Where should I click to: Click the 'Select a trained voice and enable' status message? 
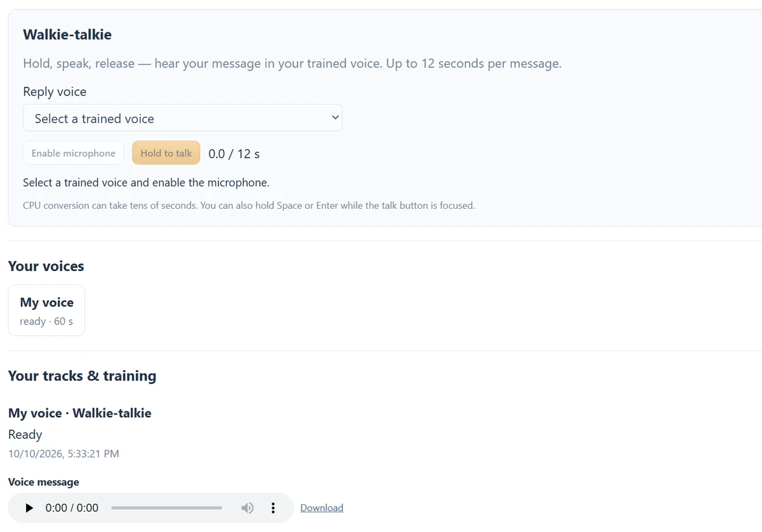tap(146, 183)
